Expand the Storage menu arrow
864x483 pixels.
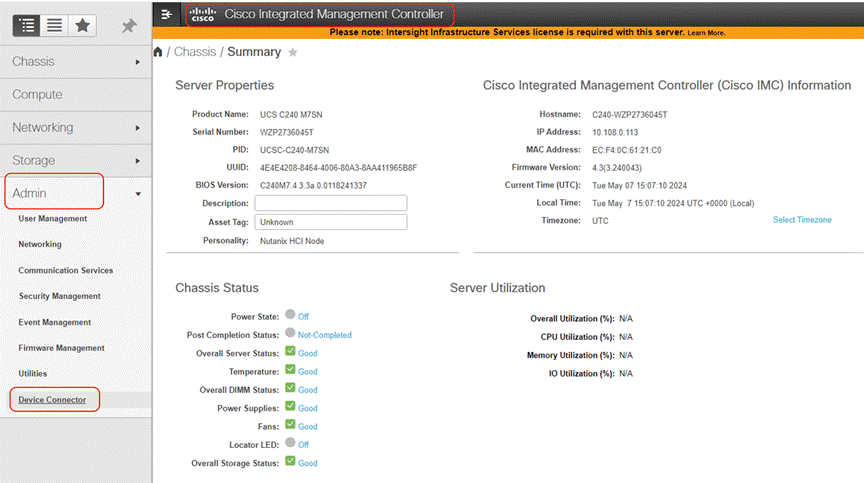tap(138, 161)
